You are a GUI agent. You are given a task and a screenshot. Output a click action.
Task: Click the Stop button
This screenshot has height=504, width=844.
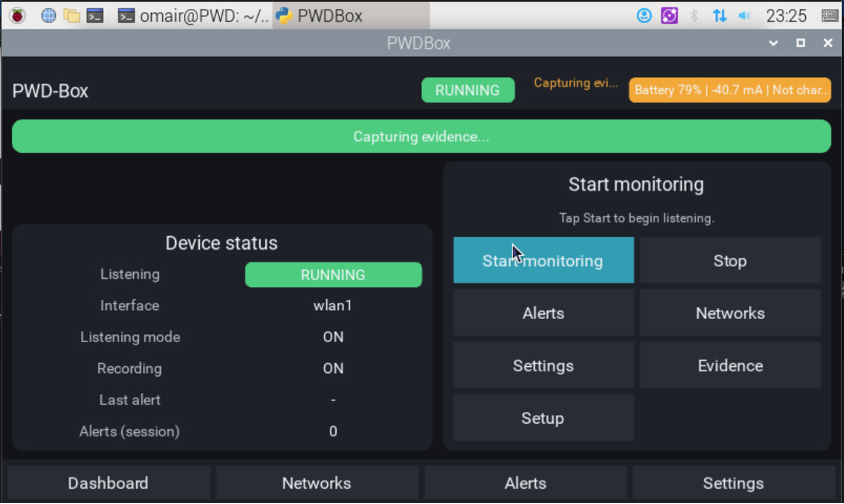[730, 260]
